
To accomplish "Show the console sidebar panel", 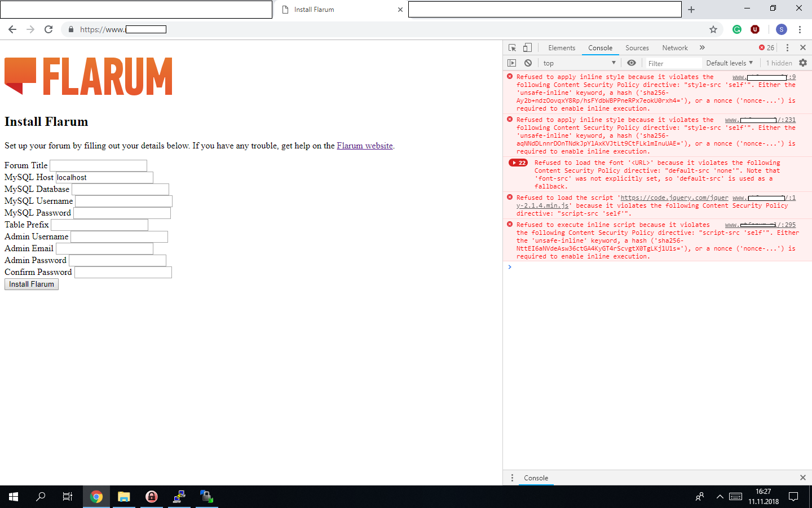I will (512, 63).
